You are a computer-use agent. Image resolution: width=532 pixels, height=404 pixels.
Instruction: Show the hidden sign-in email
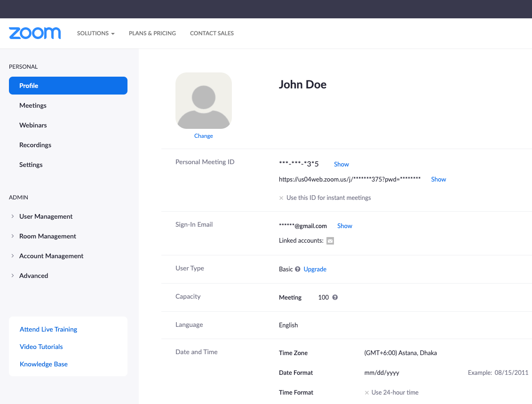(344, 226)
